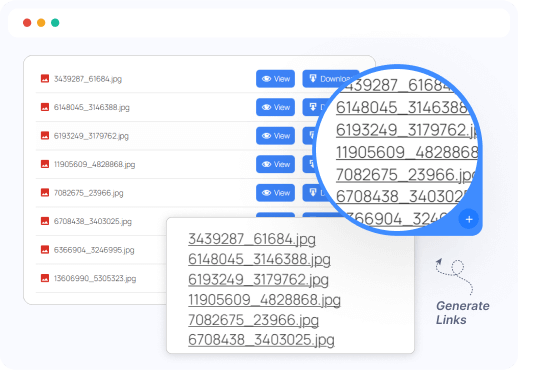Click the magnified 7082675_23966 text in the circle
549x370 pixels.
pos(405,175)
